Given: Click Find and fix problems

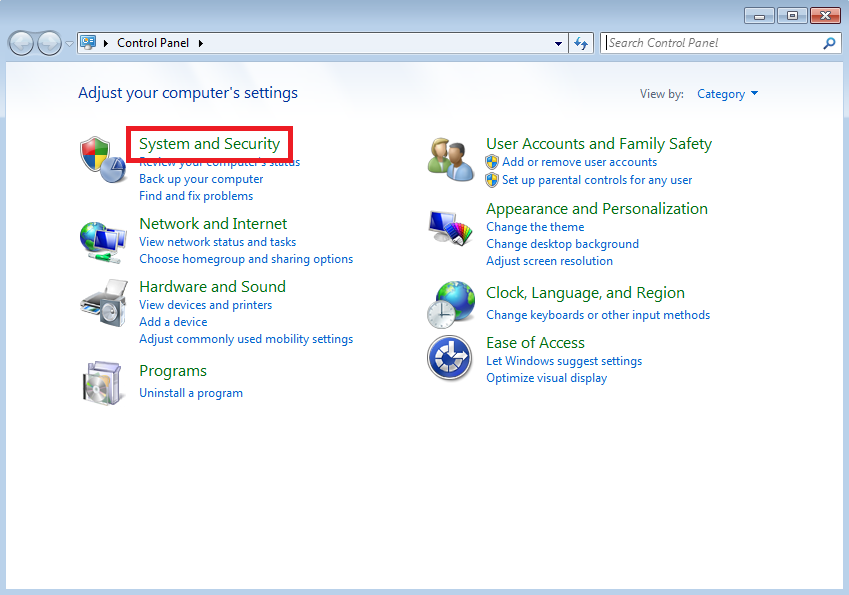Looking at the screenshot, I should click(x=196, y=196).
